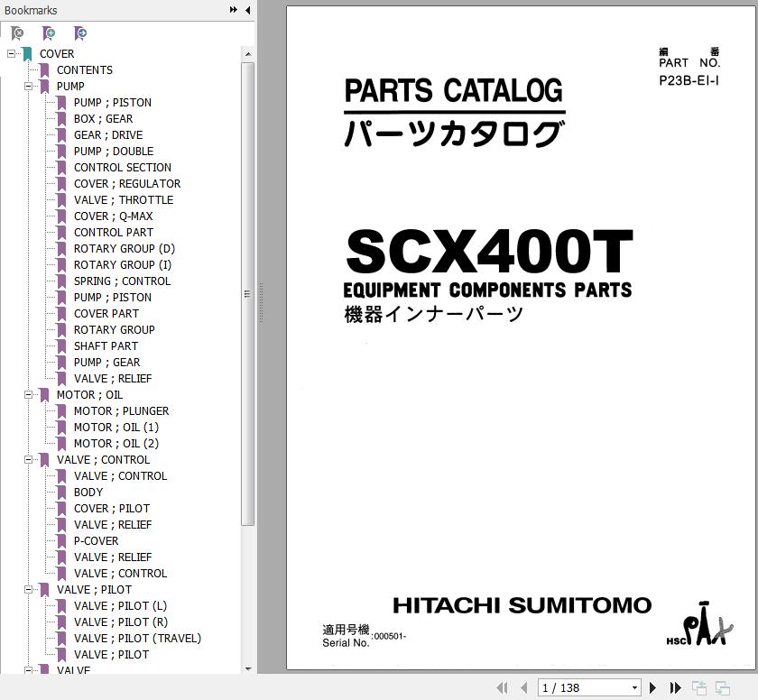Go to COVER ; PILOT bookmark

point(112,508)
